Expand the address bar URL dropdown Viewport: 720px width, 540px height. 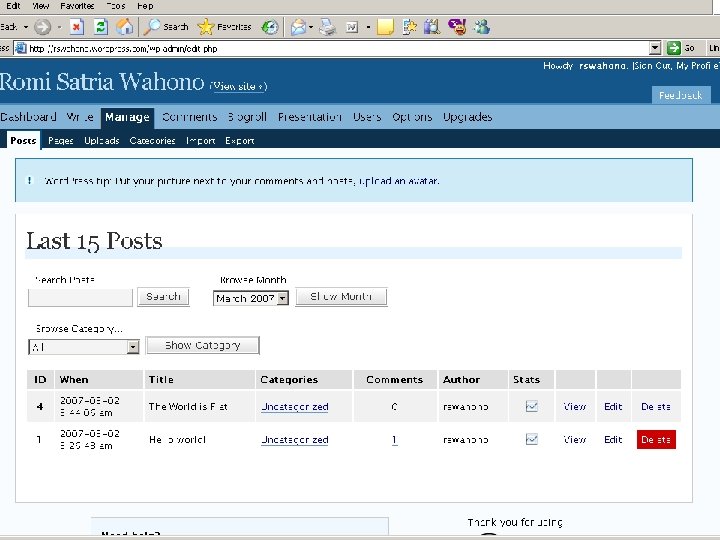pos(655,48)
